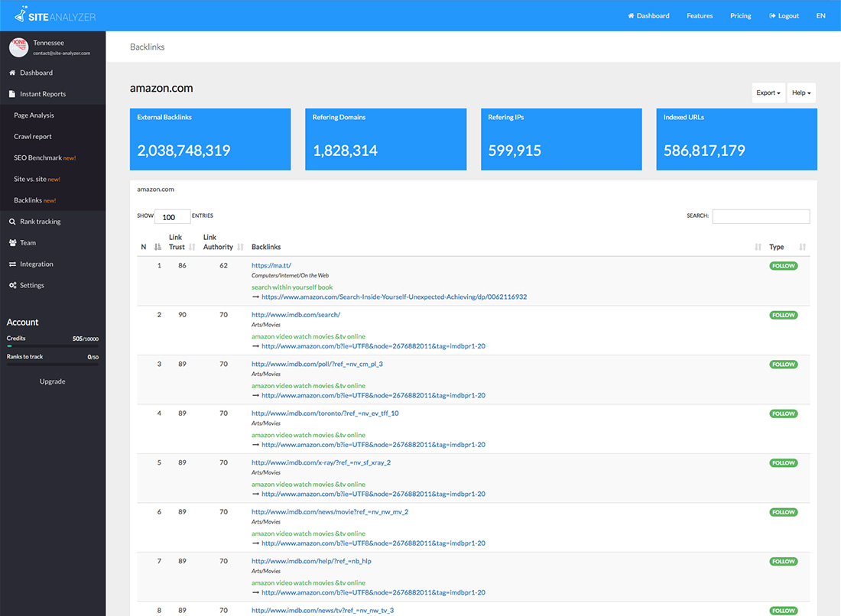Open the imdb.com/news/tv backlink

[323, 611]
